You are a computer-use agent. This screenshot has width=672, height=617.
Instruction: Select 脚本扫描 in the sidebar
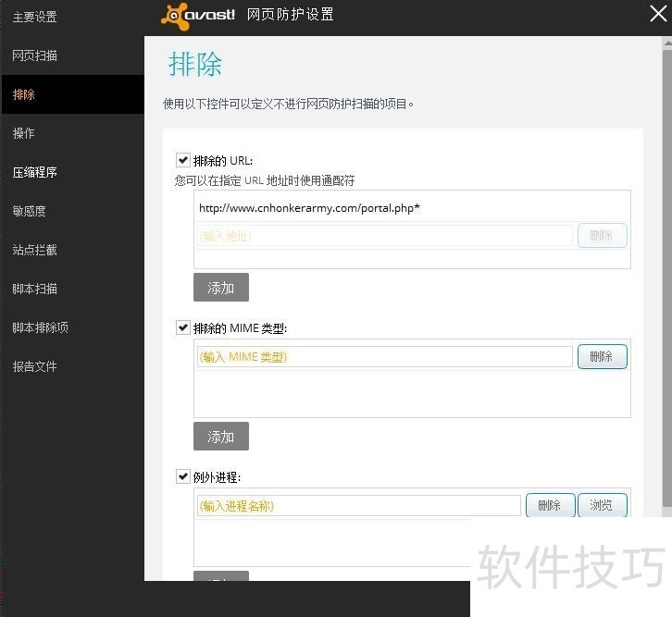[34, 289]
